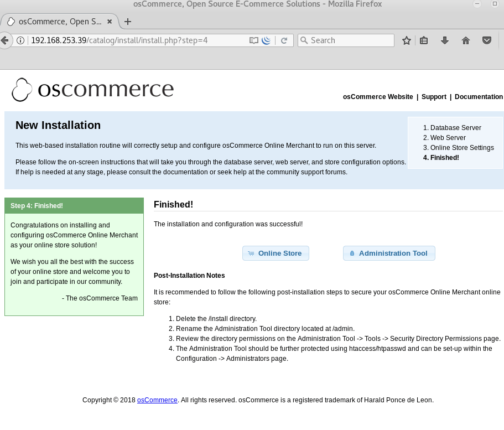Viewport: 504px width, 430px height.
Task: Open the site information icon in address bar
Action: [x=20, y=40]
